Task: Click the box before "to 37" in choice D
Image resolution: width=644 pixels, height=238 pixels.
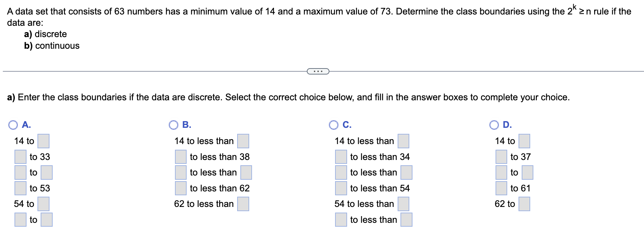Action: tap(501, 157)
